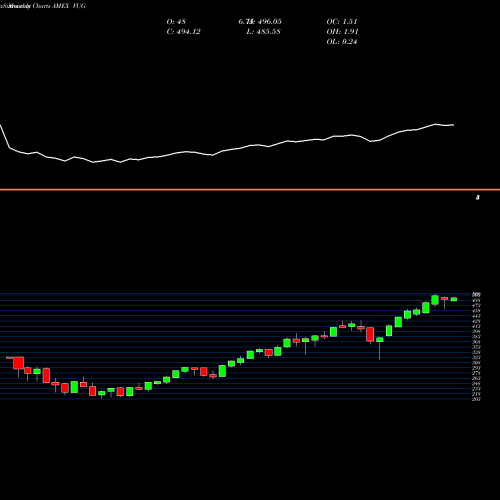The image size is (500, 500).
Task: Select the final green candlestick of the series
Action: [454, 299]
